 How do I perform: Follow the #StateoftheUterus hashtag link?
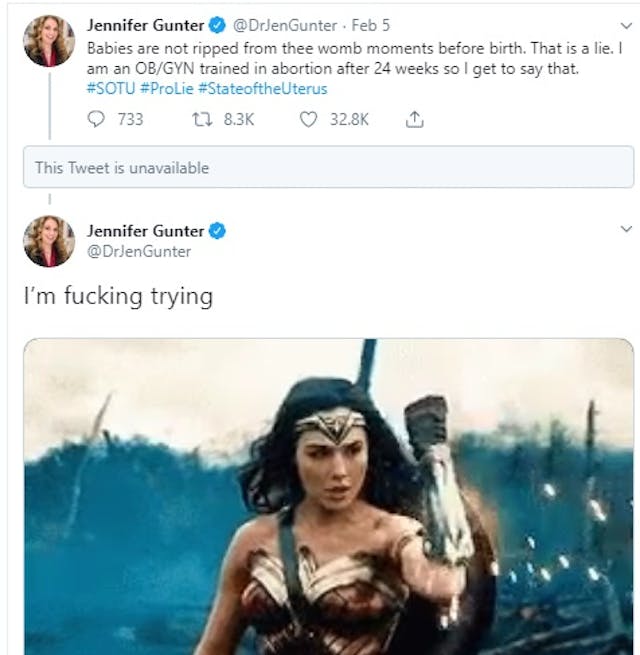click(x=262, y=88)
